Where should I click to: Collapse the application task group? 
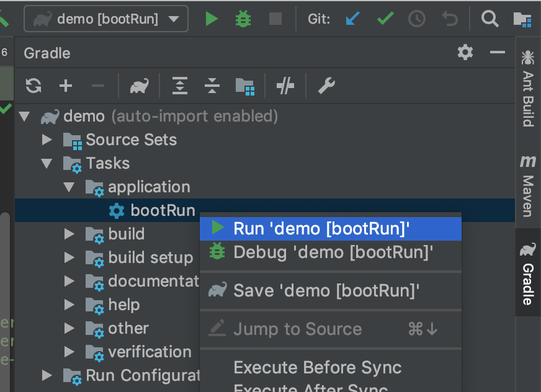[x=69, y=187]
